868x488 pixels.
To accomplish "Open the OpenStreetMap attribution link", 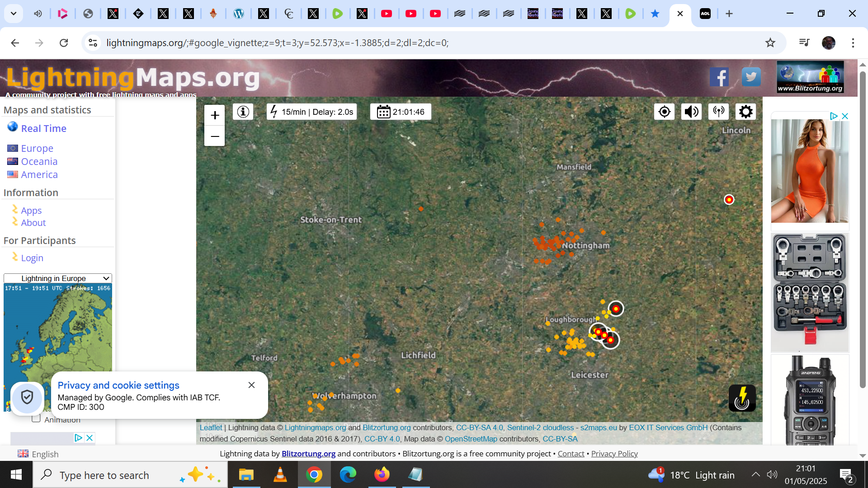I will coord(471,439).
